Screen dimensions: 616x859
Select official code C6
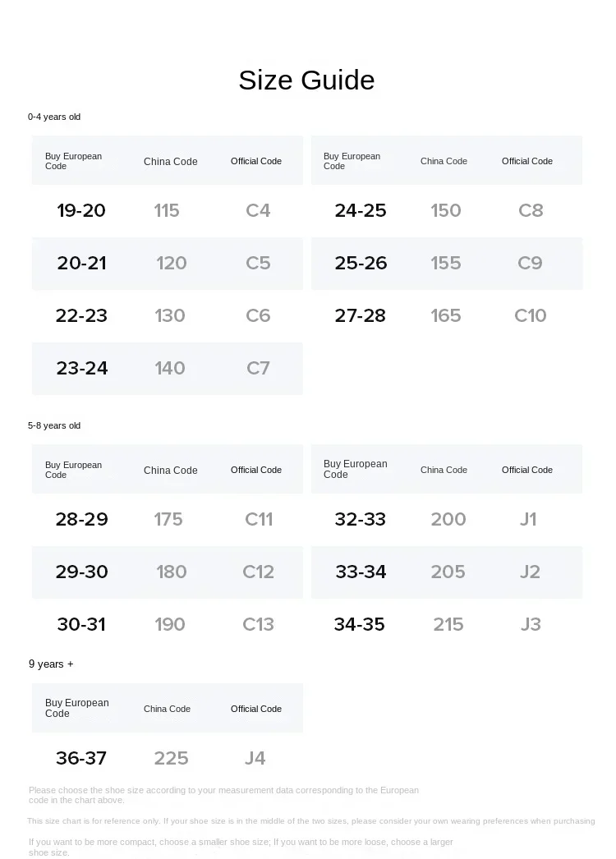tap(258, 315)
